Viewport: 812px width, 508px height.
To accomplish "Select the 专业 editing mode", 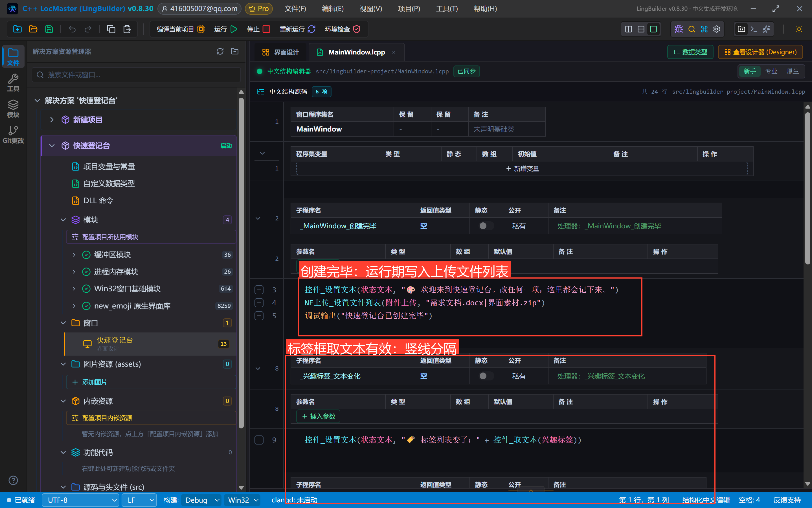I will (771, 71).
